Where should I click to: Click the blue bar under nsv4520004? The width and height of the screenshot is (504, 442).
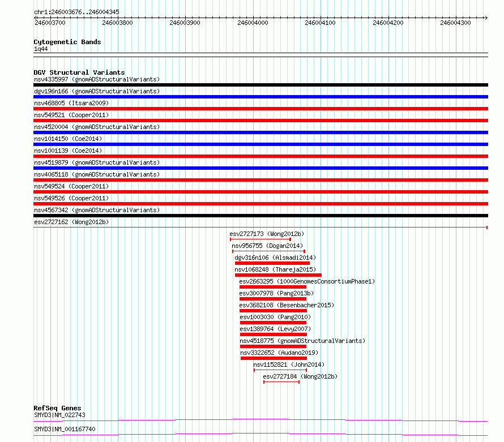260,132
